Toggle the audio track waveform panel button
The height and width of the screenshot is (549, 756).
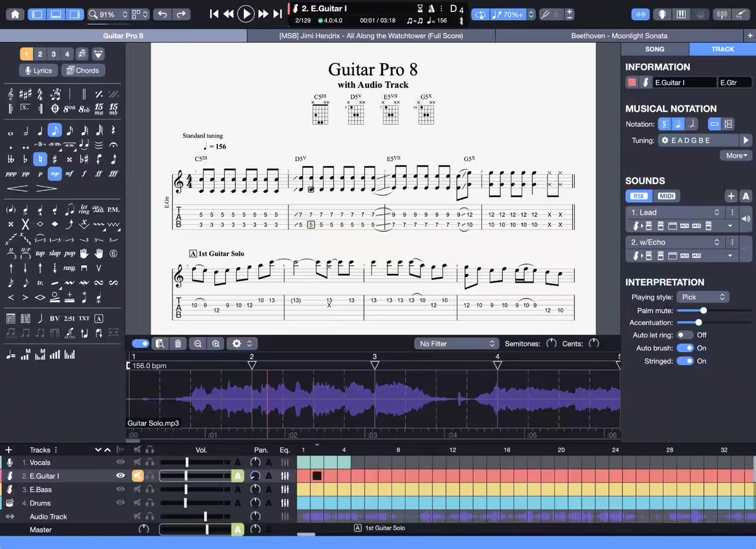(x=641, y=14)
